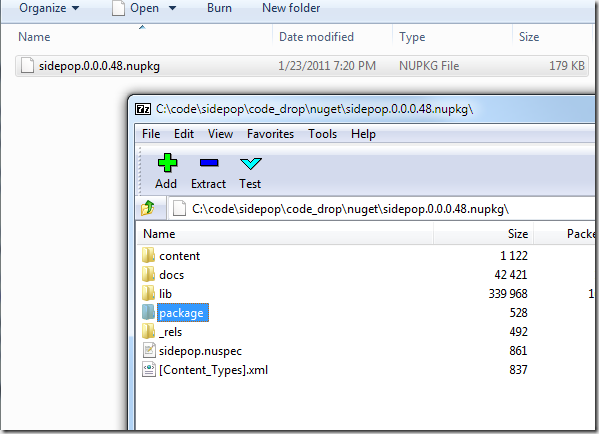Click the 1/23/2011 7:20 PM date cell
This screenshot has height=434, width=599.
pyautogui.click(x=327, y=66)
